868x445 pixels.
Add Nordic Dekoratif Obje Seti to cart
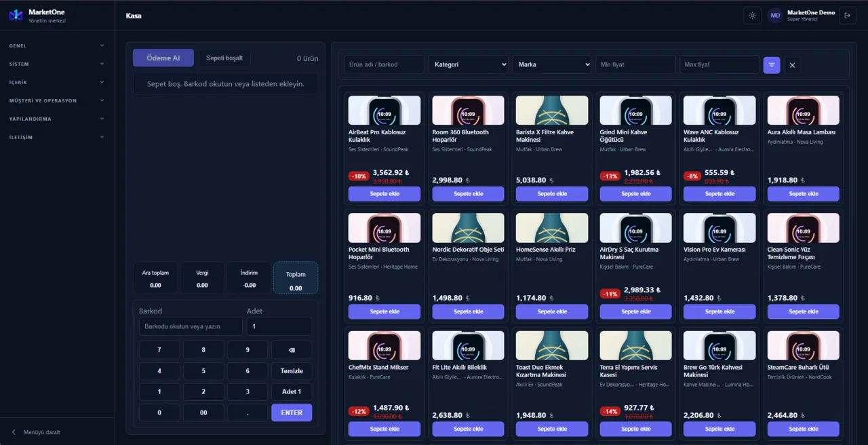(469, 311)
